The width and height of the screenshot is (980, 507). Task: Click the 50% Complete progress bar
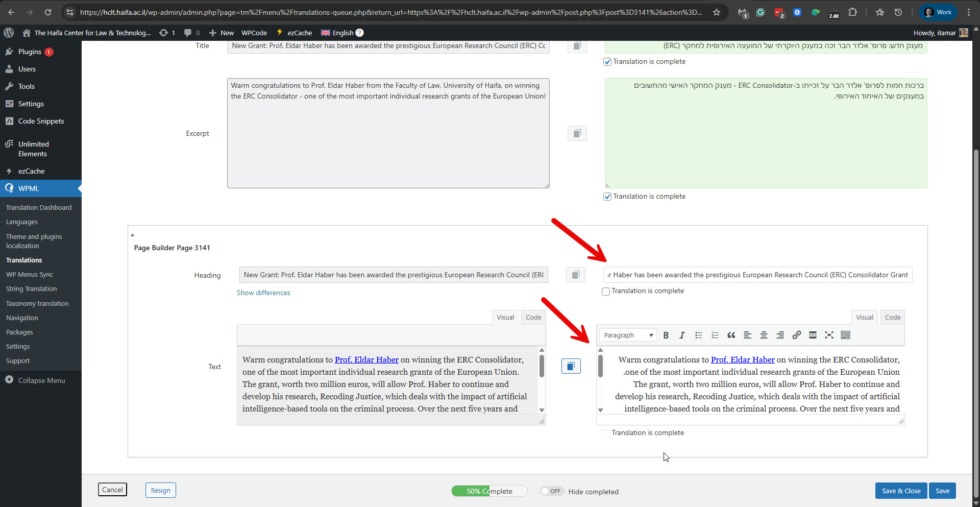[x=489, y=491]
